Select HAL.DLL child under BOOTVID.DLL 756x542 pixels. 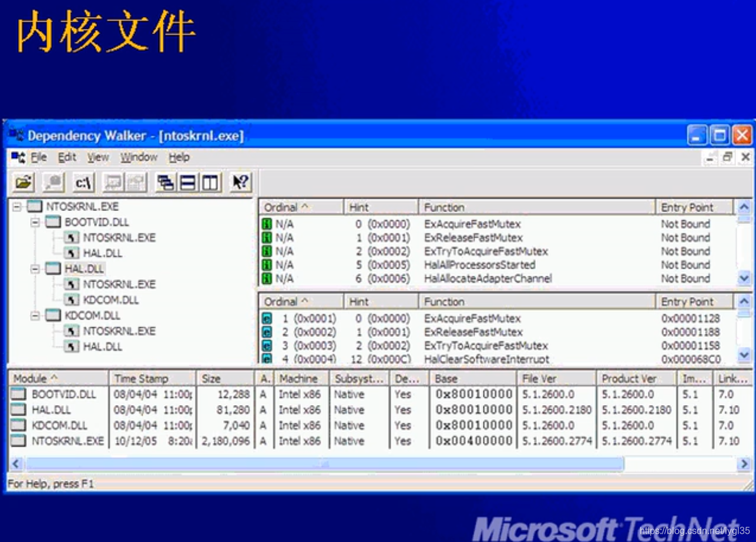pos(103,253)
